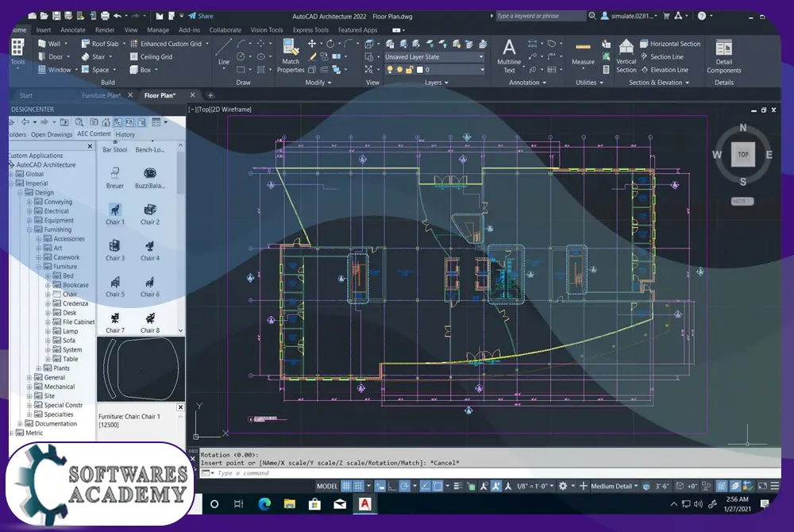The height and width of the screenshot is (532, 794).
Task: Expand the Modify panel dropdown
Action: point(318,83)
